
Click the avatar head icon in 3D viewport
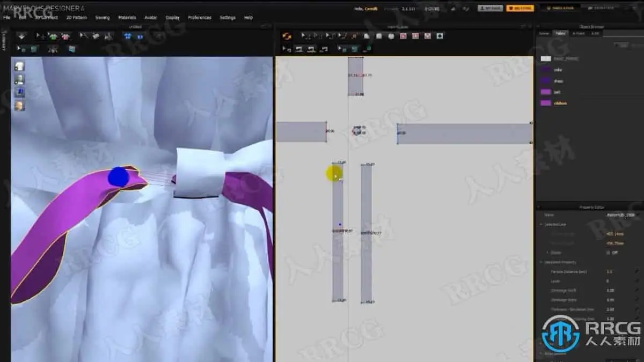pyautogui.click(x=19, y=106)
